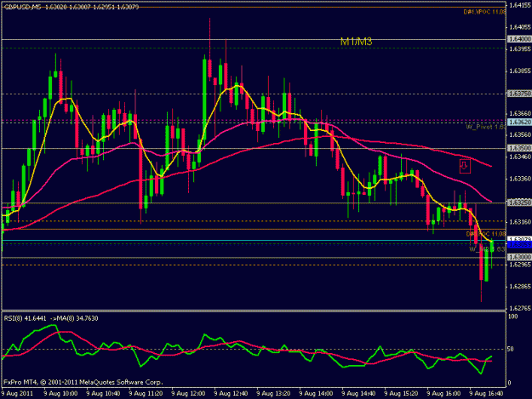532x399 pixels.
Task: Click the 9 Aug 16:40 time label
Action: [486, 394]
